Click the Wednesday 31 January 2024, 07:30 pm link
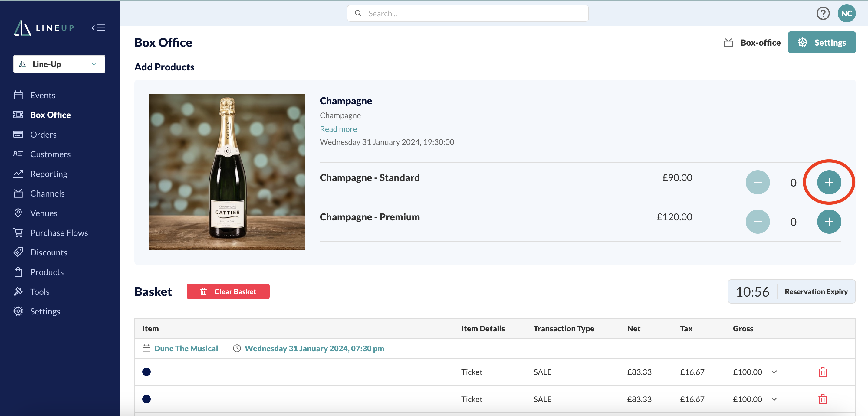Image resolution: width=868 pixels, height=416 pixels. pyautogui.click(x=314, y=348)
